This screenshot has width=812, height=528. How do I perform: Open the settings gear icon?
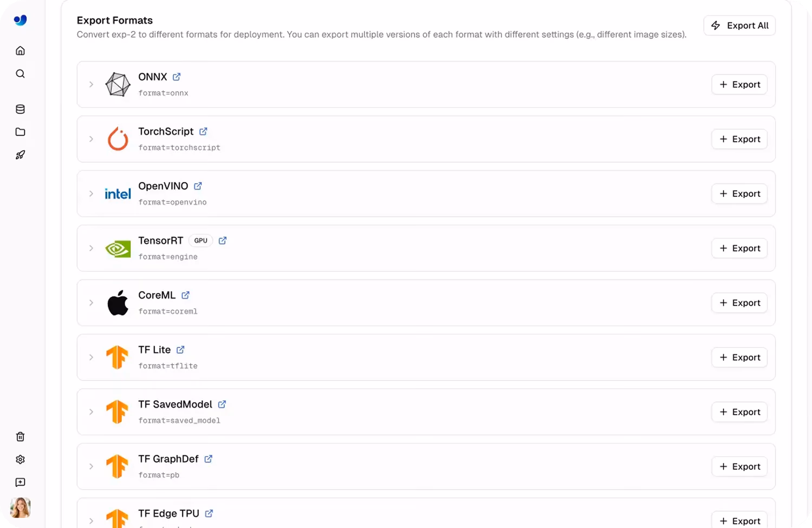[20, 459]
